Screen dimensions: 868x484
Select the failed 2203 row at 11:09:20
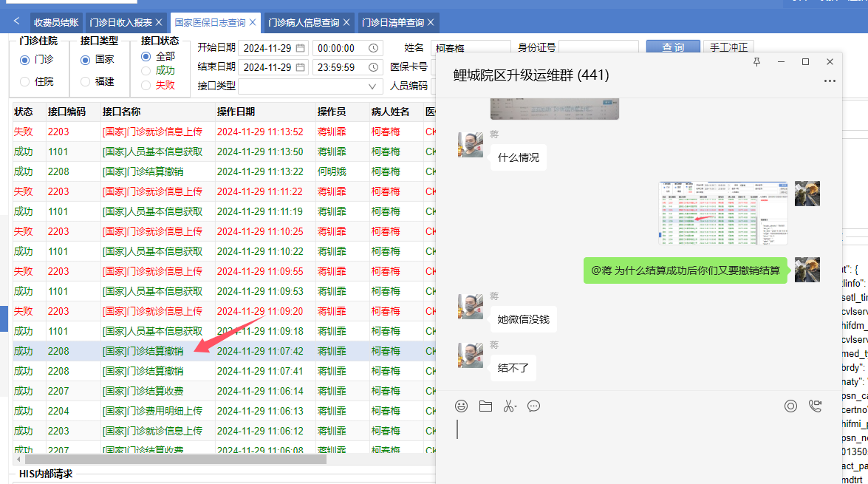pyautogui.click(x=224, y=311)
